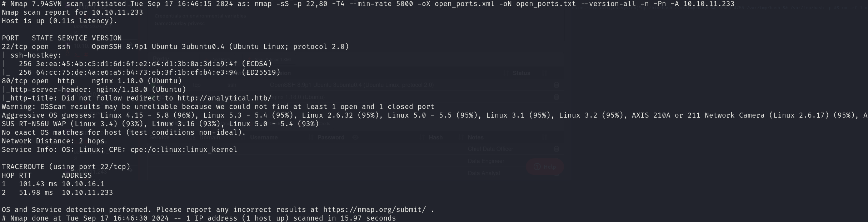Open the http://analytical.htb/ URL in output
The width and height of the screenshot is (868, 222).
click(224, 98)
